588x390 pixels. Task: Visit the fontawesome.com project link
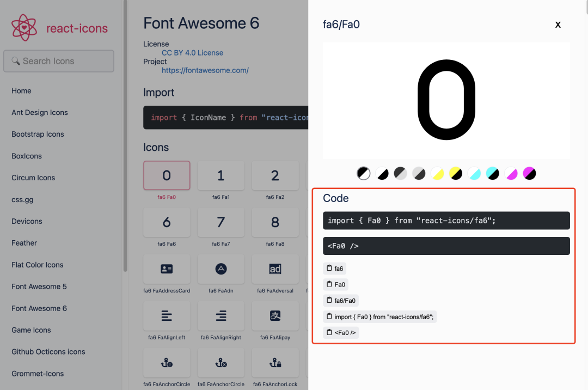coord(205,70)
